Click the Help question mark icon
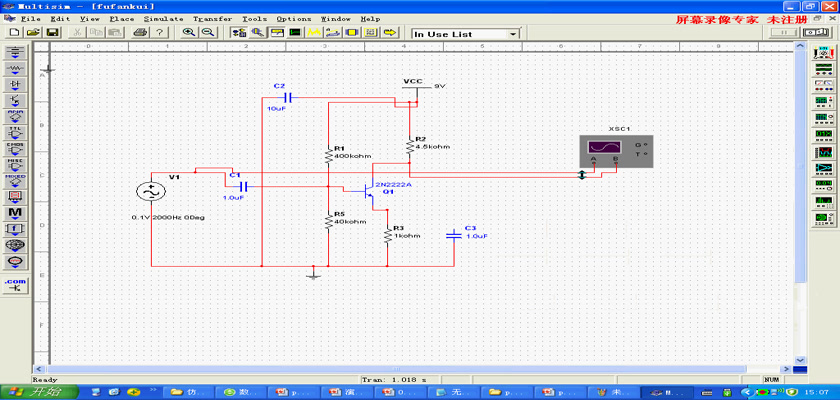The width and height of the screenshot is (840, 400). 159,33
